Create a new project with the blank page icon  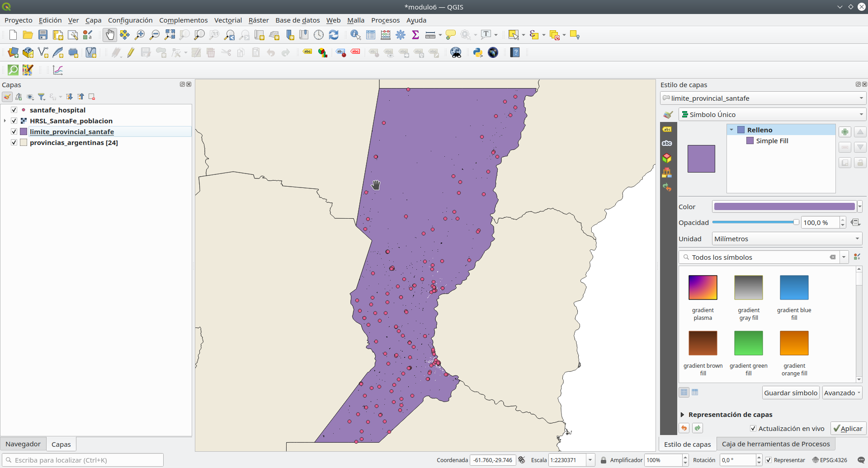click(x=13, y=35)
